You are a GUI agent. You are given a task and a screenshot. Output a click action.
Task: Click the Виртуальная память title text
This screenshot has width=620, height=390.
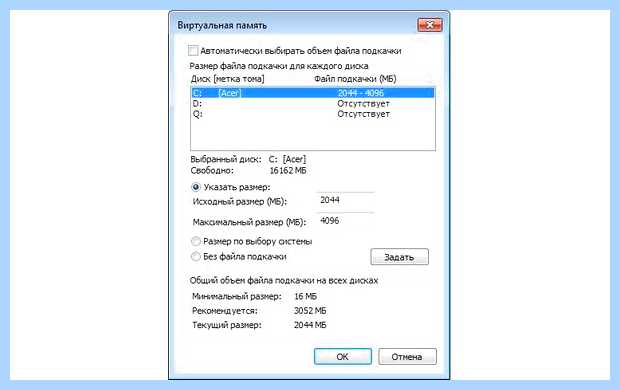pos(222,25)
